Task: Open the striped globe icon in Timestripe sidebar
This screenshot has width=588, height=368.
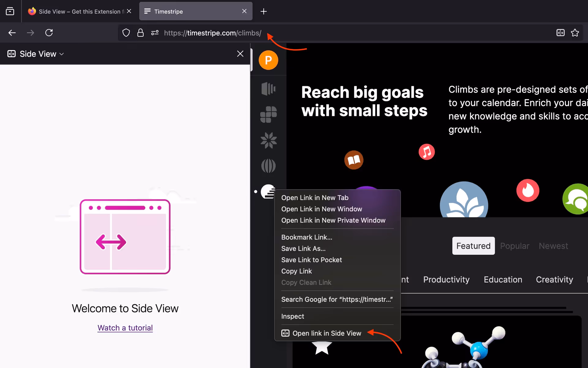Action: [x=268, y=166]
